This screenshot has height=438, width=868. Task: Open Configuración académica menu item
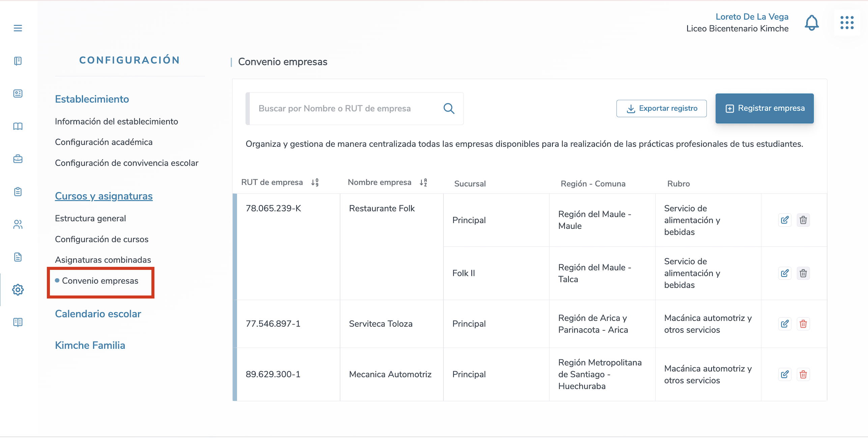(104, 142)
